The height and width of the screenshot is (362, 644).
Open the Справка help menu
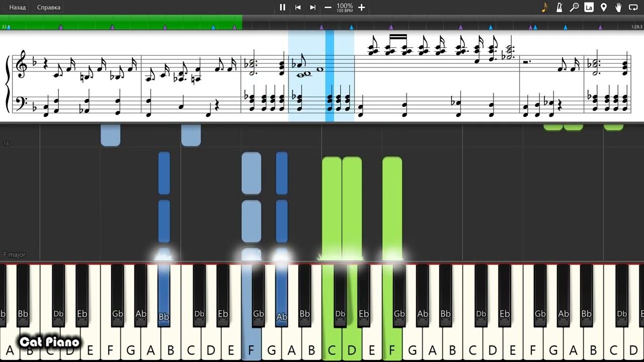tap(49, 7)
